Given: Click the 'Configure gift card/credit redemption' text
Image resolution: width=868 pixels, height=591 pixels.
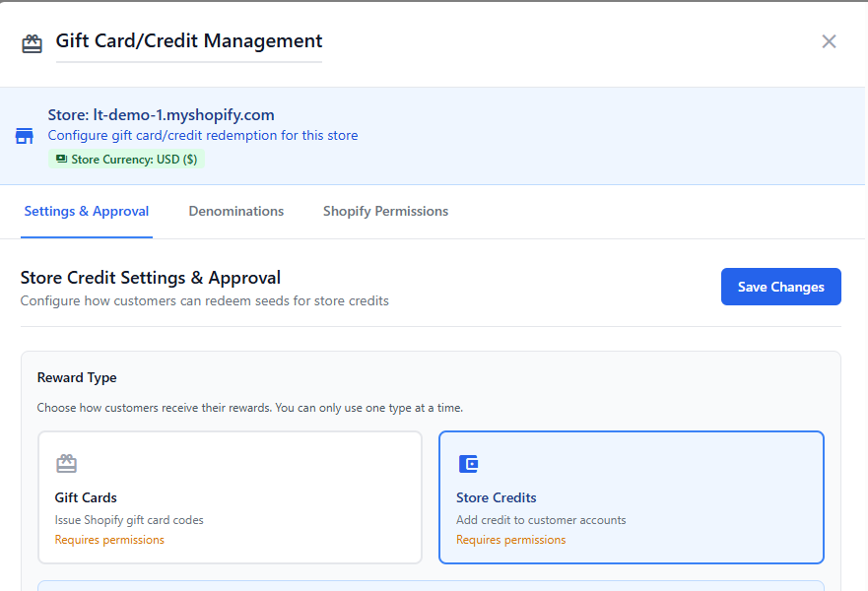Looking at the screenshot, I should click(x=203, y=136).
